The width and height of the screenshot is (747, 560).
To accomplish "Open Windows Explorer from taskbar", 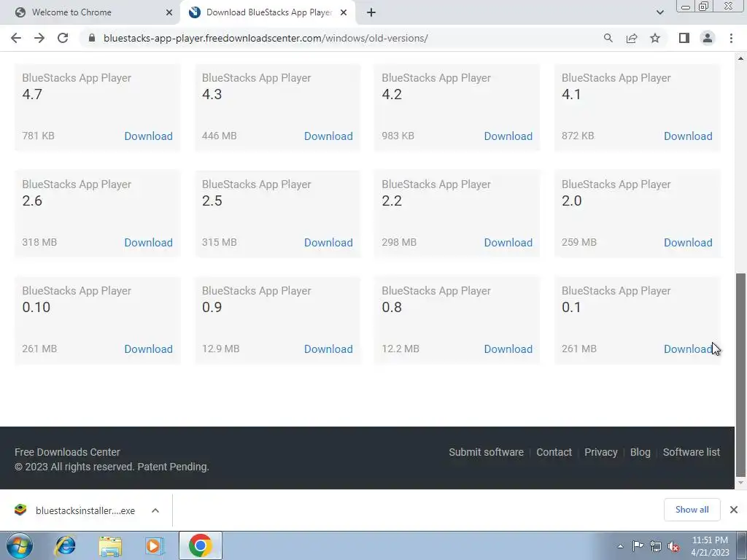I will pos(110,545).
